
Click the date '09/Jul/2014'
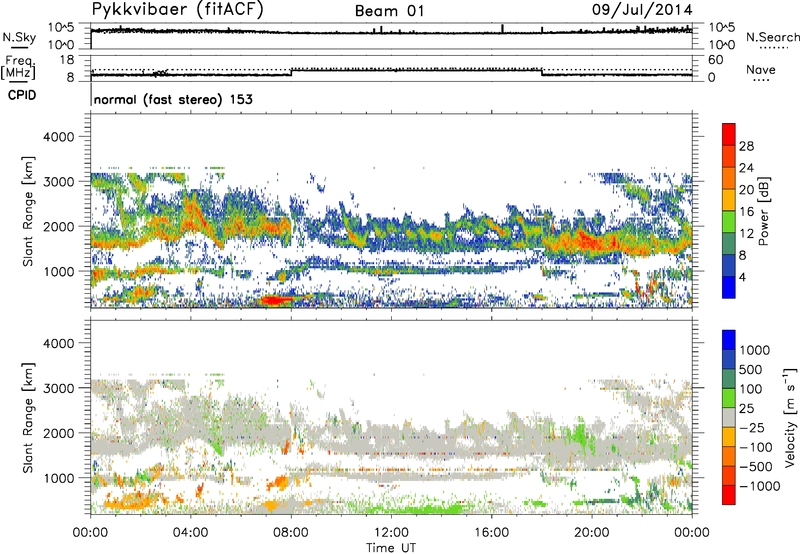coord(642,10)
